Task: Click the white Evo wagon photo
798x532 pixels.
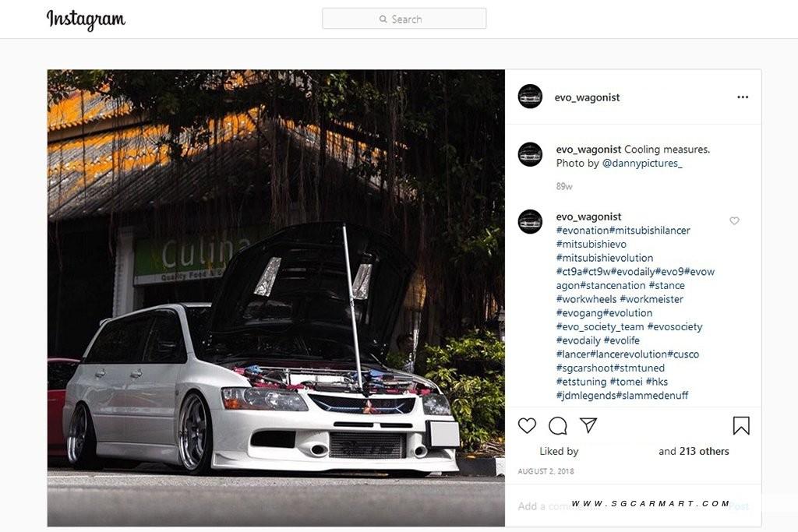Action: pos(276,298)
